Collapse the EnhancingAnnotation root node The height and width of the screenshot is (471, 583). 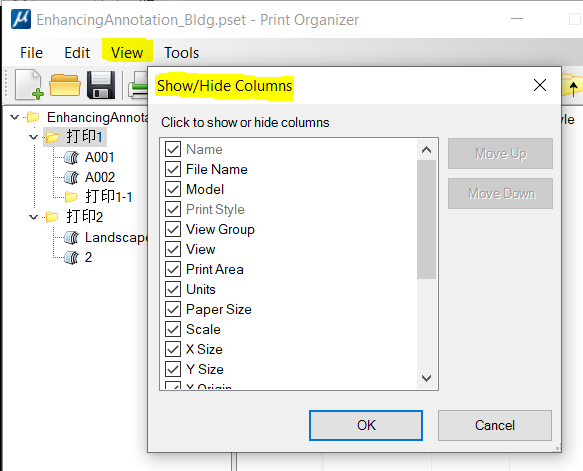click(15, 117)
